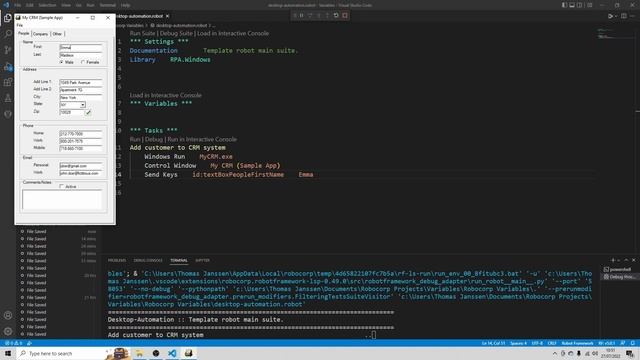Switch to the Company tab in CRM window
This screenshot has width=640, height=360.
pyautogui.click(x=40, y=34)
